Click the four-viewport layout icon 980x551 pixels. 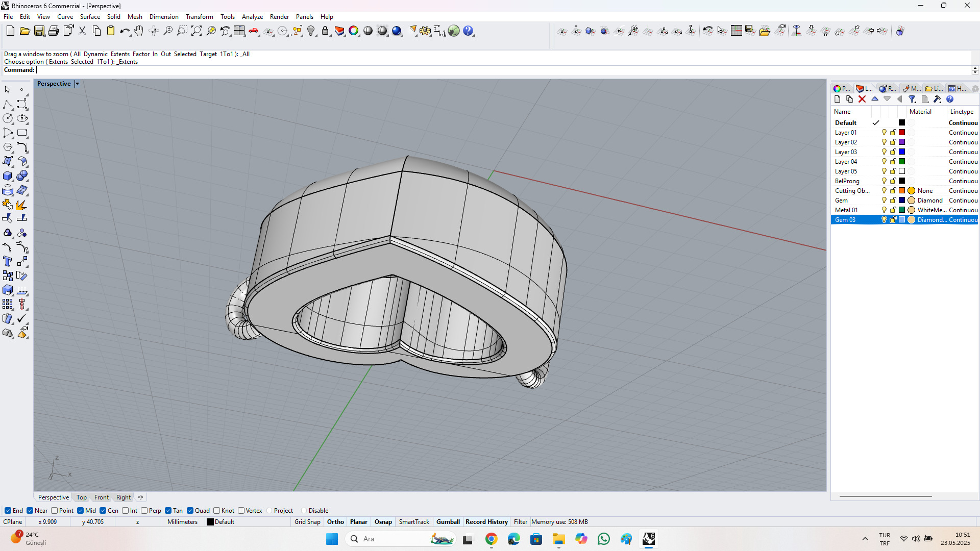click(x=239, y=31)
